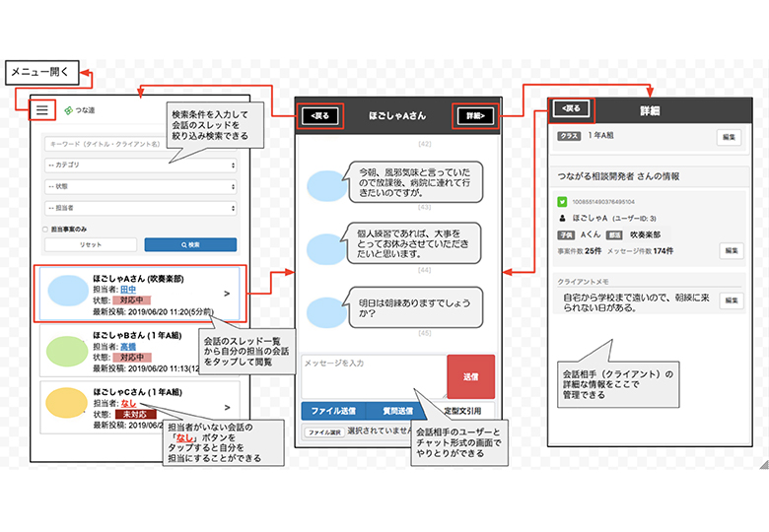Open ほごしゃAさん thread via right chevron

pos(227,293)
